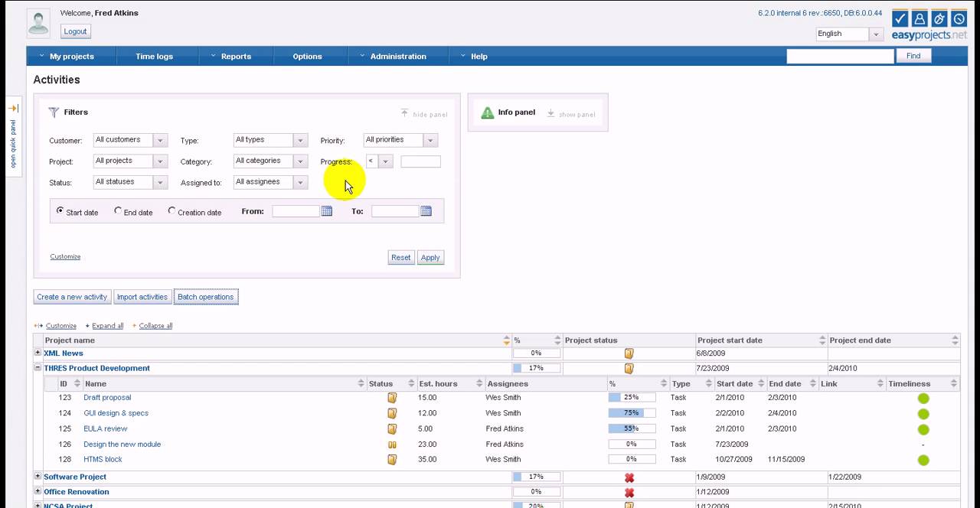Click the Filters funnel icon
The height and width of the screenshot is (508, 980).
54,112
